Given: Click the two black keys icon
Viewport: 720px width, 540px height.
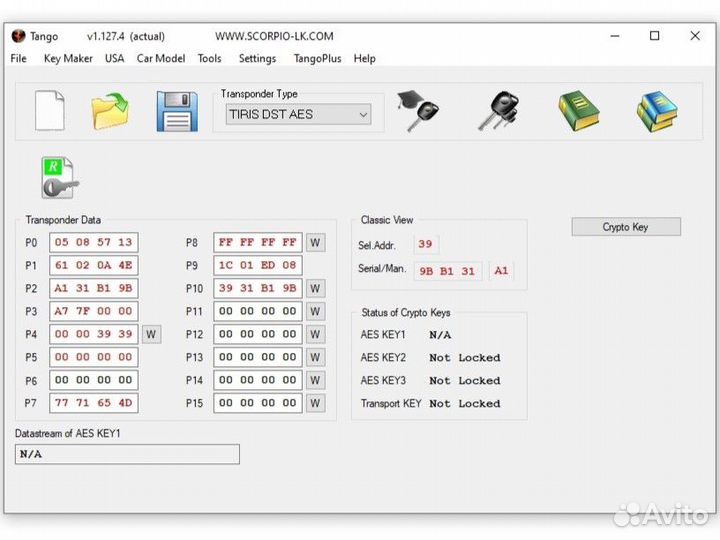Looking at the screenshot, I should (x=497, y=111).
